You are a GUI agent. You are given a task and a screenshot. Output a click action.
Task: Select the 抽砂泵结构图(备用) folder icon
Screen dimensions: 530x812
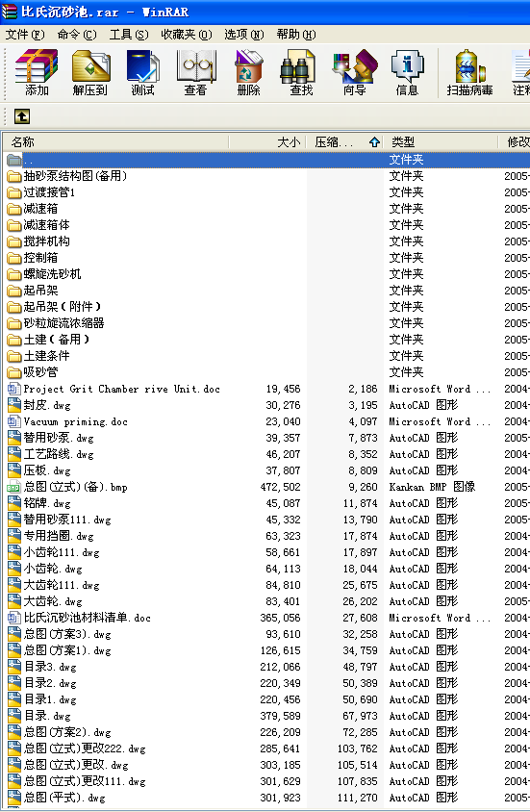pyautogui.click(x=14, y=176)
